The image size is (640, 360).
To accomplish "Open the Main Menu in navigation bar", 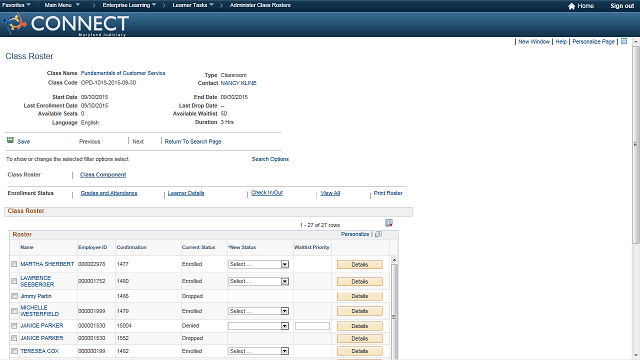I will [62, 5].
